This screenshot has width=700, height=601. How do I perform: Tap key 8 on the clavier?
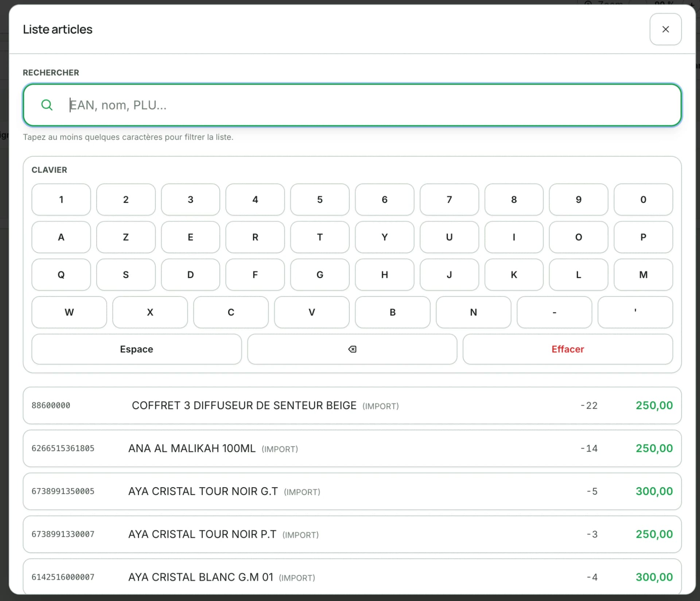tap(514, 200)
